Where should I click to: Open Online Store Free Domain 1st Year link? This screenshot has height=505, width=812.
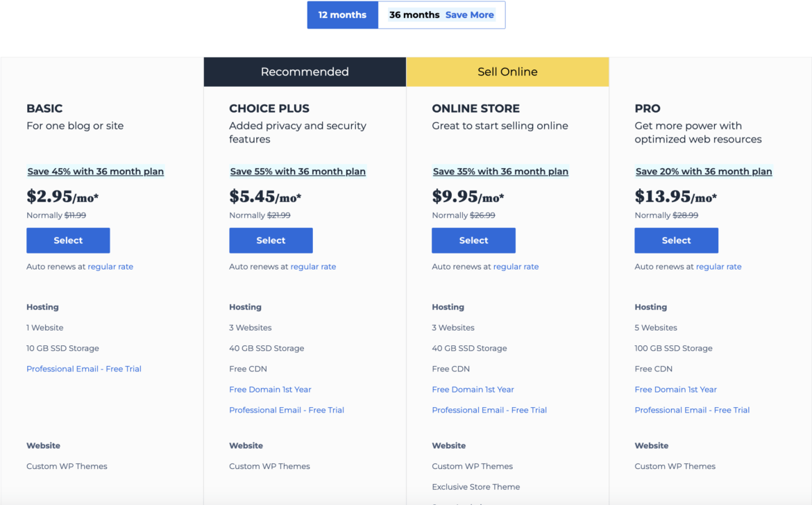point(473,390)
